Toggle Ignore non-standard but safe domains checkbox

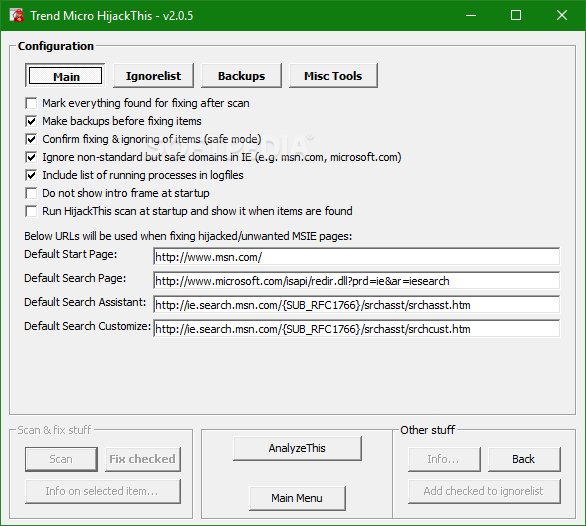tap(31, 157)
